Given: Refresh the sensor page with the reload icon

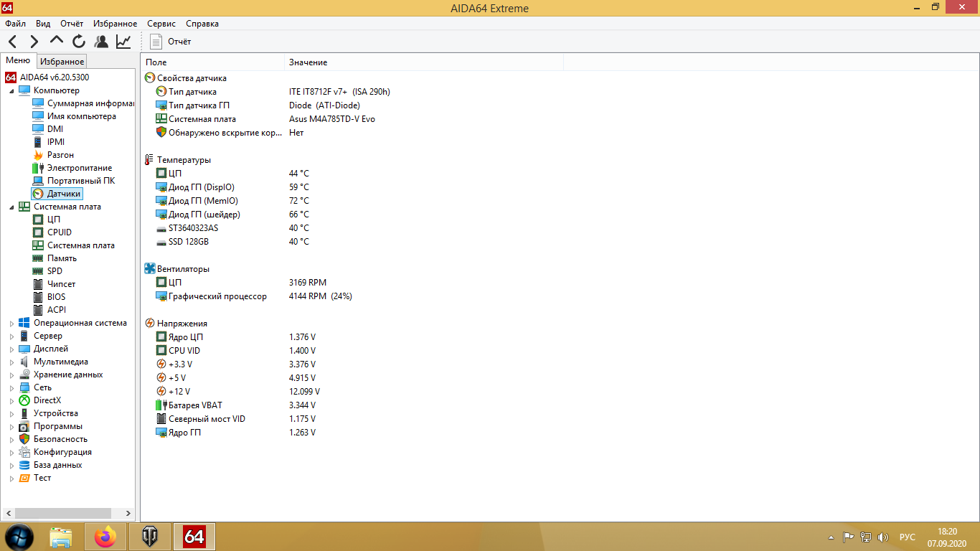Looking at the screenshot, I should 79,42.
